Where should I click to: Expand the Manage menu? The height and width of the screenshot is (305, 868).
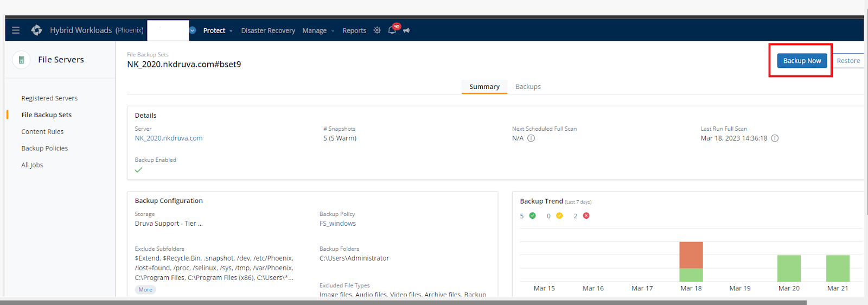(318, 31)
